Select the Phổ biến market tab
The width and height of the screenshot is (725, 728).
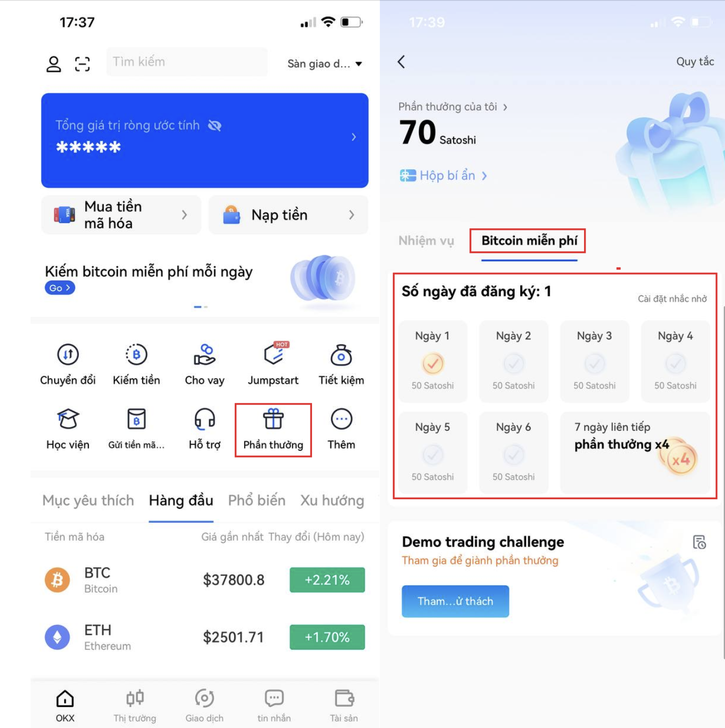[x=257, y=500]
